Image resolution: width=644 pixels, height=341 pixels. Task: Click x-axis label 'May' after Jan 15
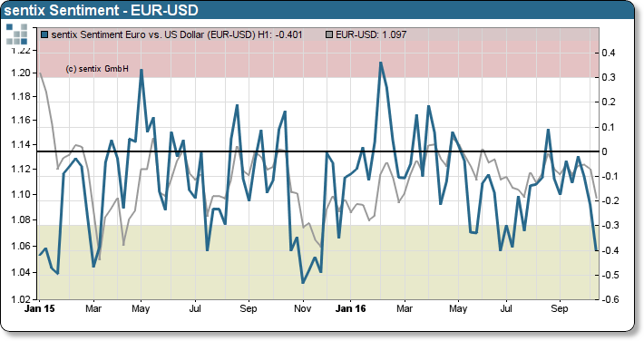pos(141,308)
